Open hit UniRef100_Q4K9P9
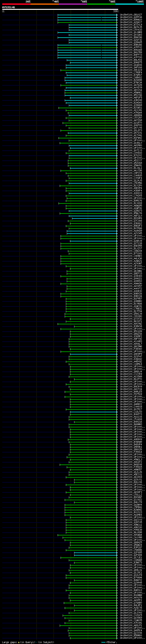Viewport: 146px width, 644px height. tap(131, 354)
